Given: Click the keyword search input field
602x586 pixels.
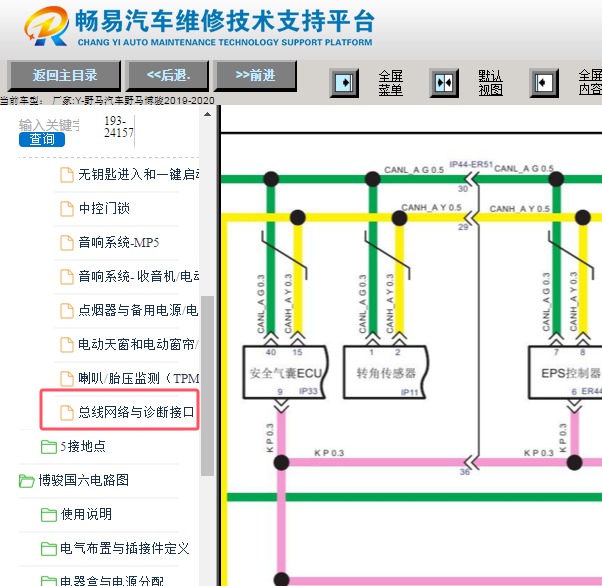Looking at the screenshot, I should pos(49,125).
